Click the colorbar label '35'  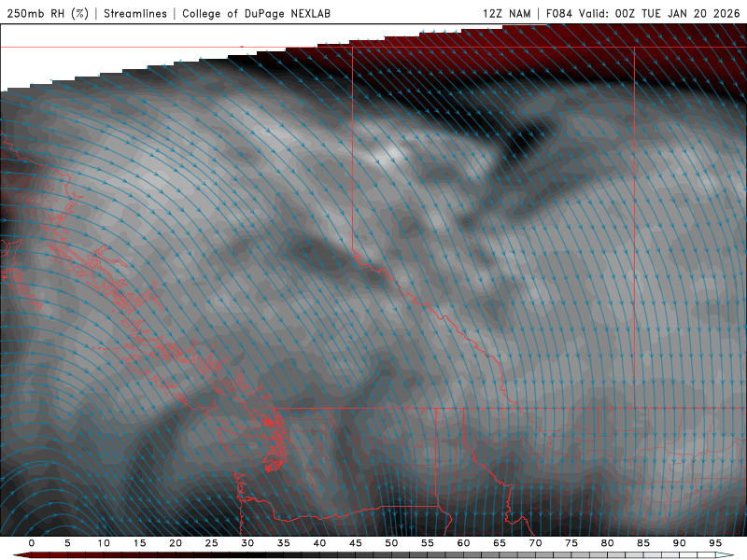click(x=283, y=543)
